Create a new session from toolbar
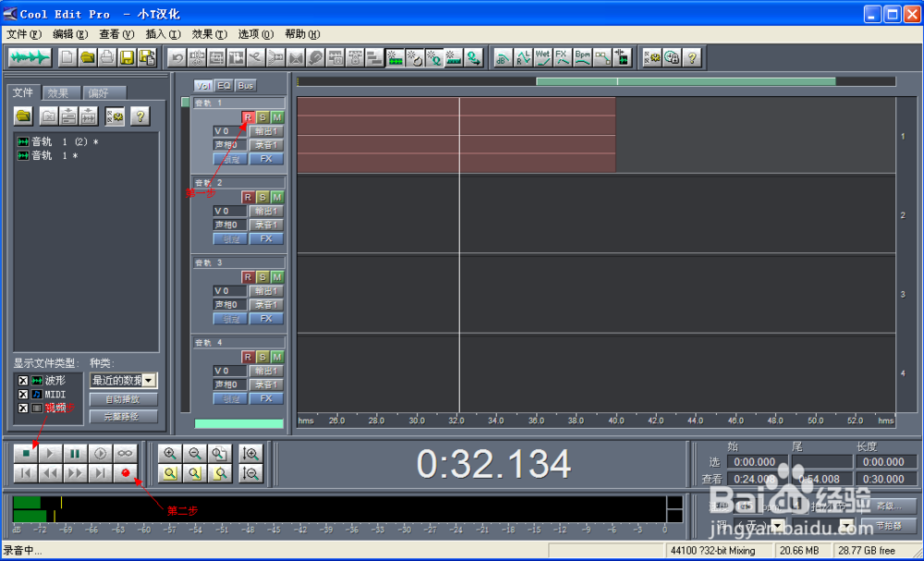Viewport: 924px width, 561px height. 67,57
